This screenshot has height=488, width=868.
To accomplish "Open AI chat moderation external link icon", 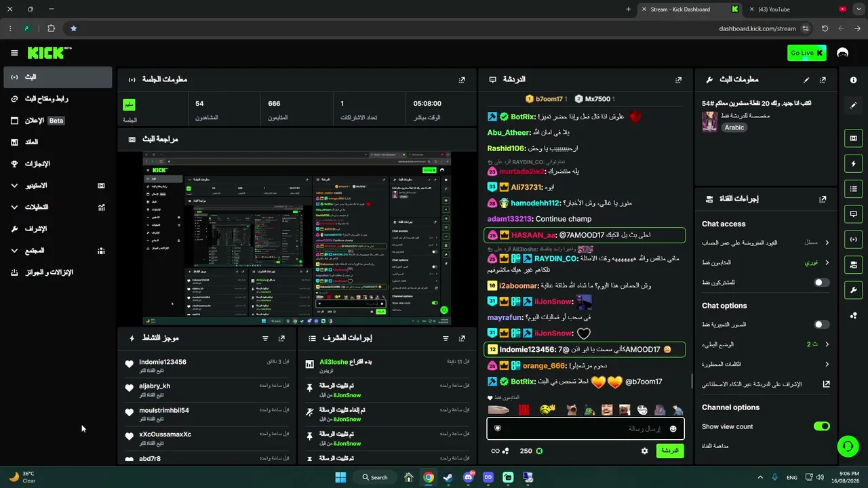I will 826,384.
